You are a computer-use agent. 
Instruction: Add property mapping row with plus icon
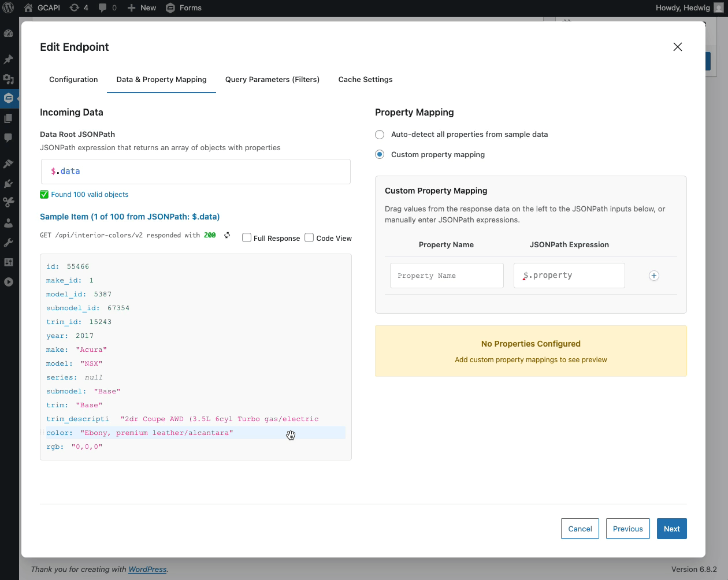[654, 276]
